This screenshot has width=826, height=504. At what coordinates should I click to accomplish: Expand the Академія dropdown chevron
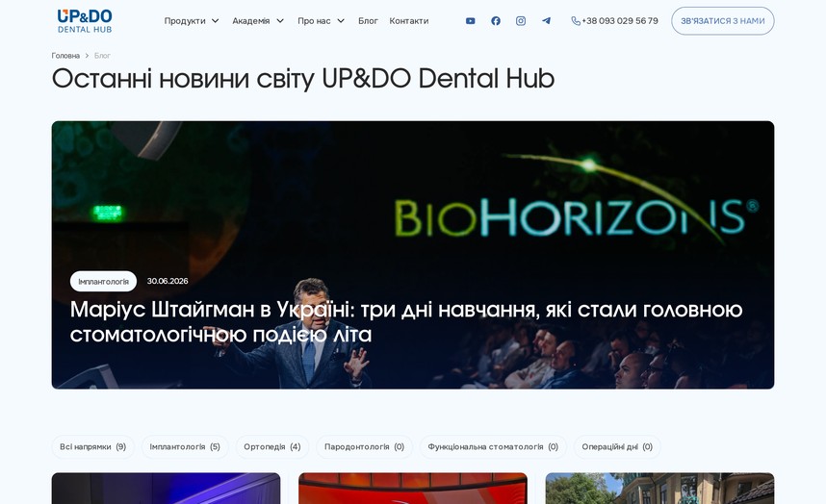point(280,21)
